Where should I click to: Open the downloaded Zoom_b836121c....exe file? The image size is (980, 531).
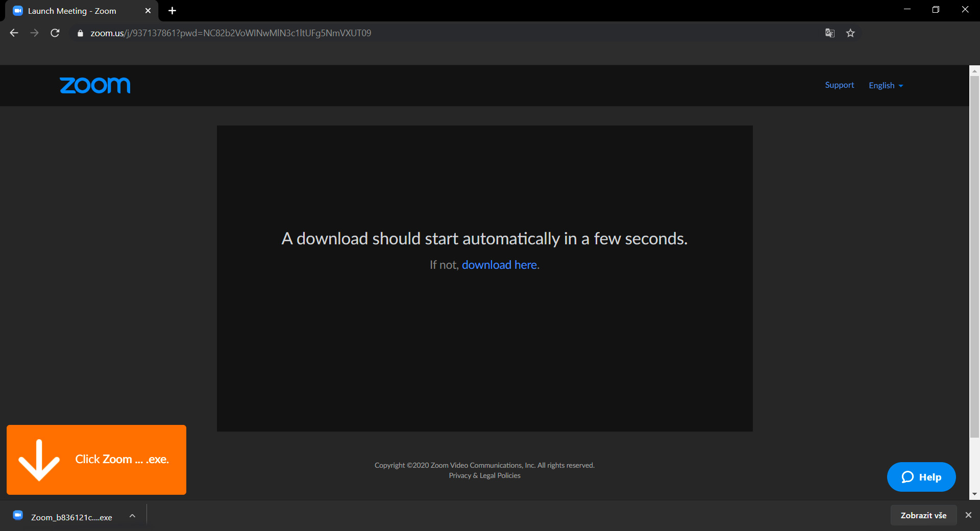[71, 517]
